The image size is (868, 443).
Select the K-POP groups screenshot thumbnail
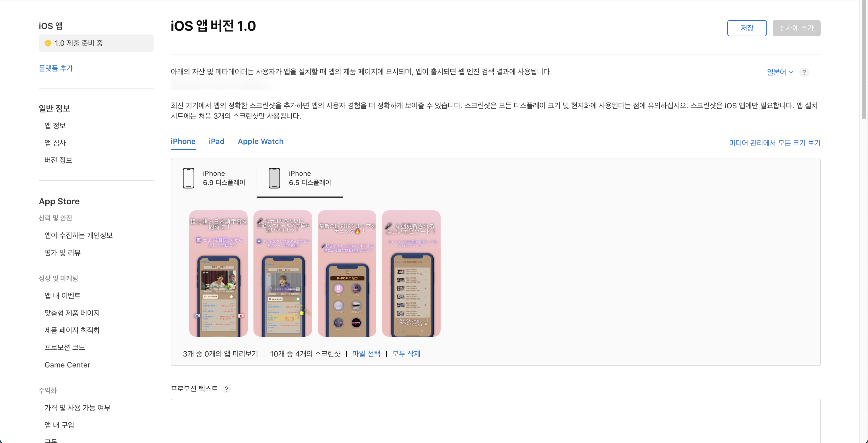pos(347,273)
